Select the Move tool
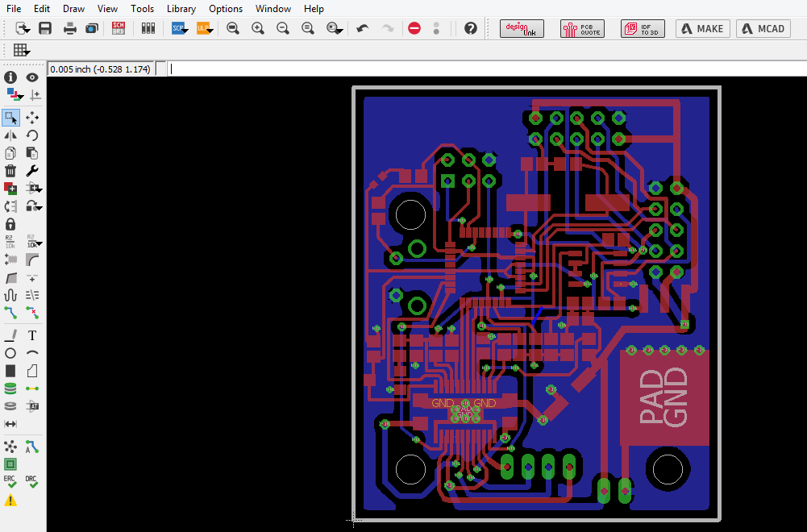807x532 pixels. [32, 118]
